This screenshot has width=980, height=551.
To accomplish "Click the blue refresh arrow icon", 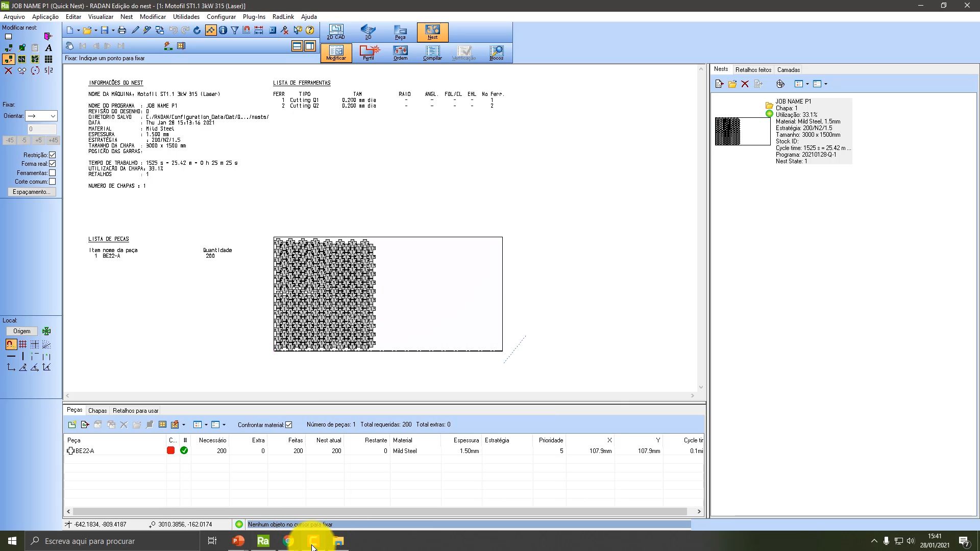I will click(197, 31).
